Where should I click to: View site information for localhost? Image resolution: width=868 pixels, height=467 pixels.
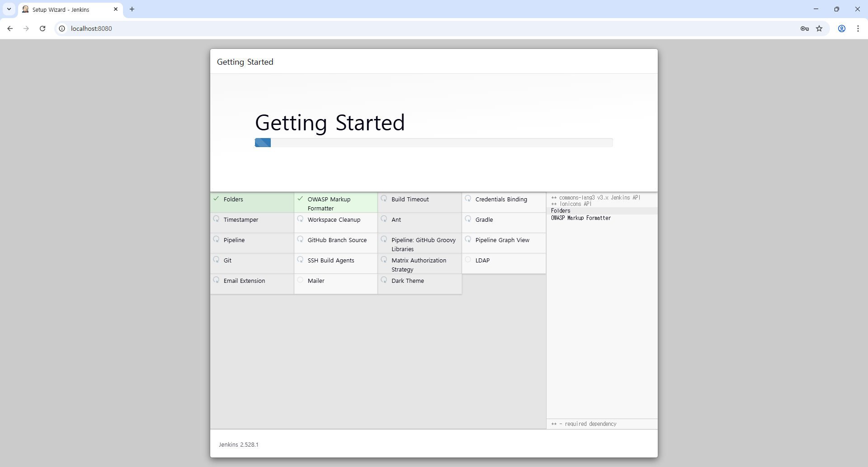62,29
